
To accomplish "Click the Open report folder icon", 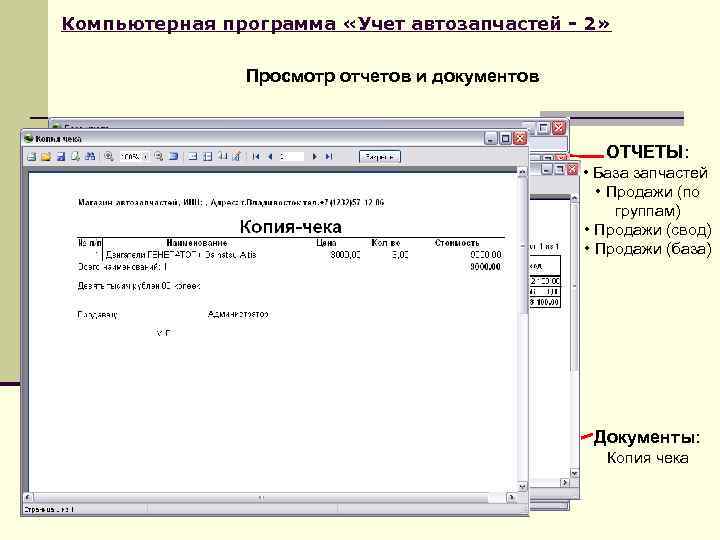I will tap(46, 157).
